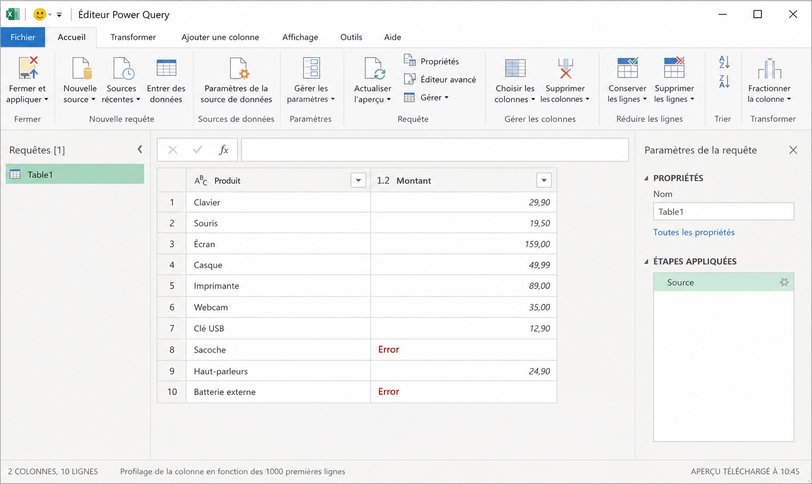Image resolution: width=812 pixels, height=484 pixels.
Task: Open Quick Access Toolbar customize arrow
Action: coord(59,15)
